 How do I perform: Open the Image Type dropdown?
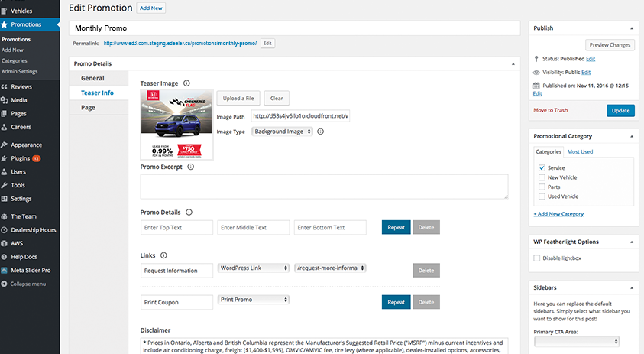(x=282, y=132)
